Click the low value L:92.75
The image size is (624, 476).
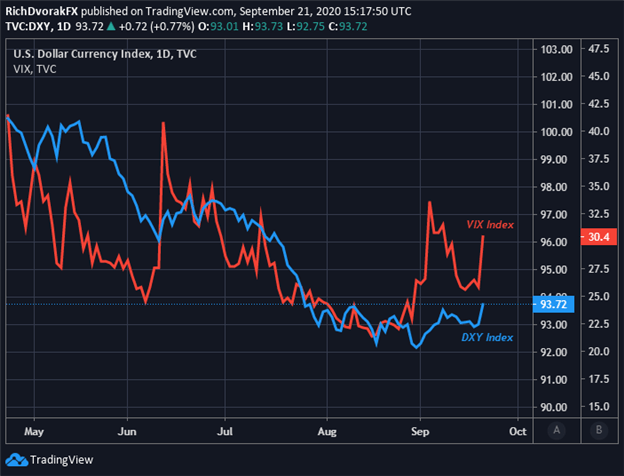pyautogui.click(x=306, y=27)
